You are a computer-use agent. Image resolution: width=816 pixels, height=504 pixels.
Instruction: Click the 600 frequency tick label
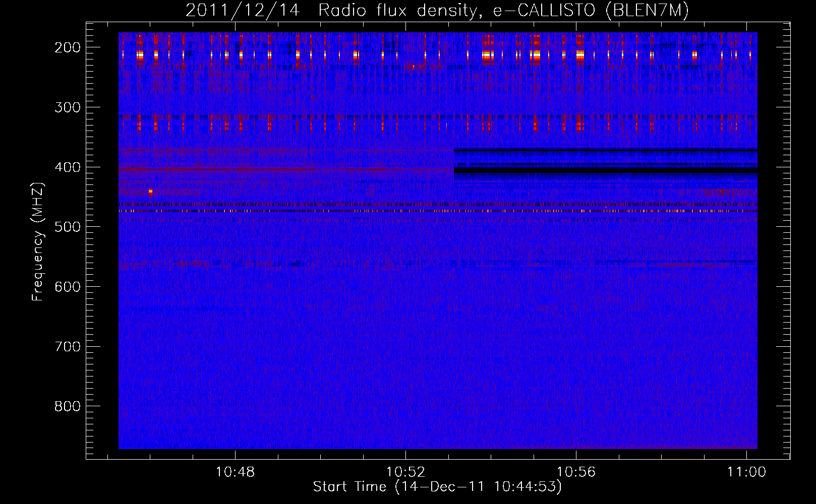coord(67,287)
